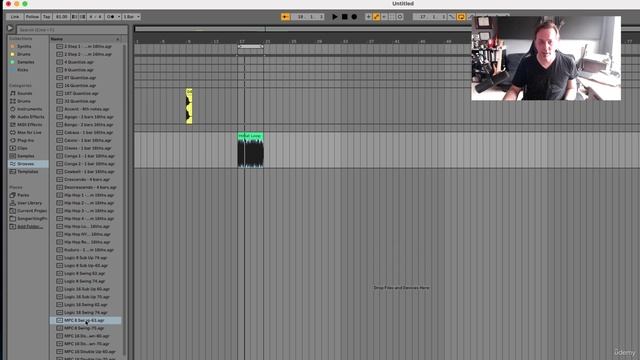Viewport: 640px width, 360px height.
Task: Open the Templates category
Action: [x=28, y=171]
